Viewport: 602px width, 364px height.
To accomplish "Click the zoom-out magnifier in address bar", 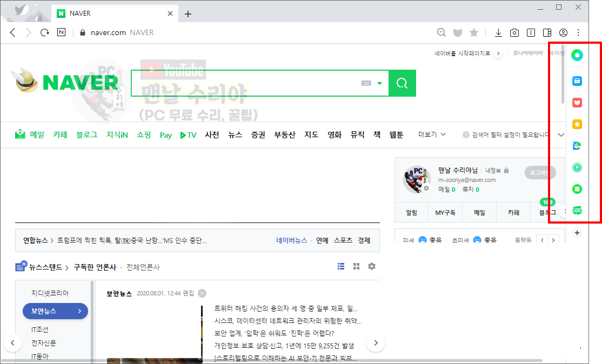I will pyautogui.click(x=442, y=32).
